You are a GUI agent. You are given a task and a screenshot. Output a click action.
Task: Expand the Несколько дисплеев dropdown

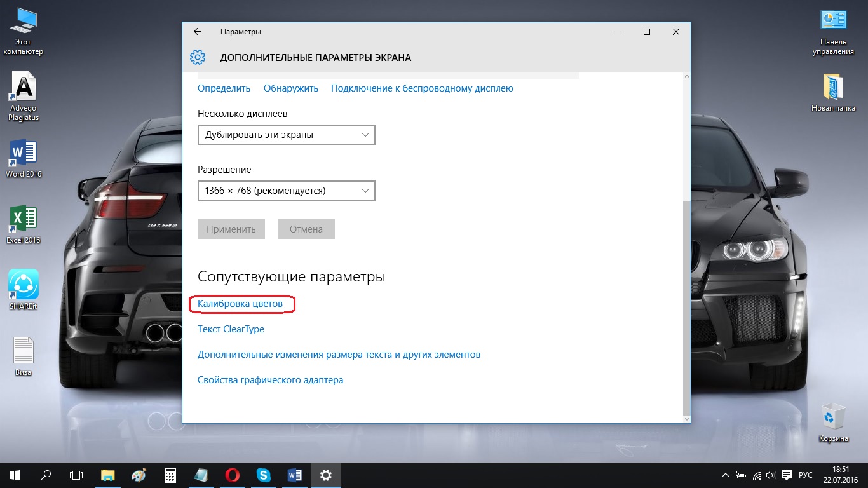tap(286, 135)
